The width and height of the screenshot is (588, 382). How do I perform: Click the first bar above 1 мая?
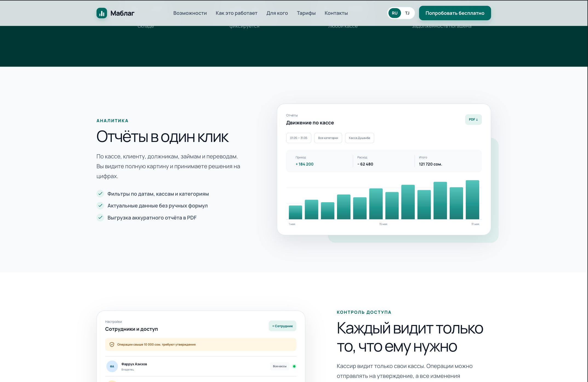(295, 212)
